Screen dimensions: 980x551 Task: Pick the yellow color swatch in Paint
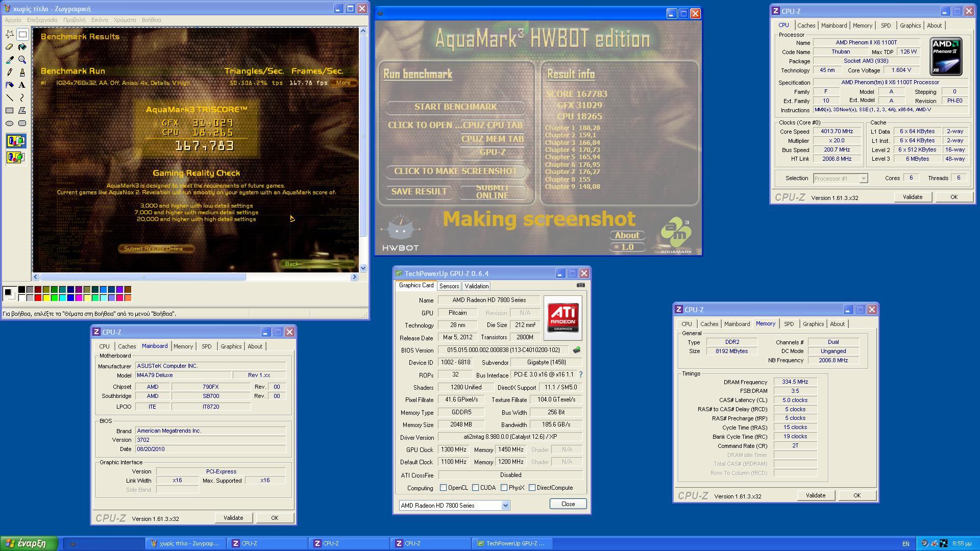tap(46, 297)
